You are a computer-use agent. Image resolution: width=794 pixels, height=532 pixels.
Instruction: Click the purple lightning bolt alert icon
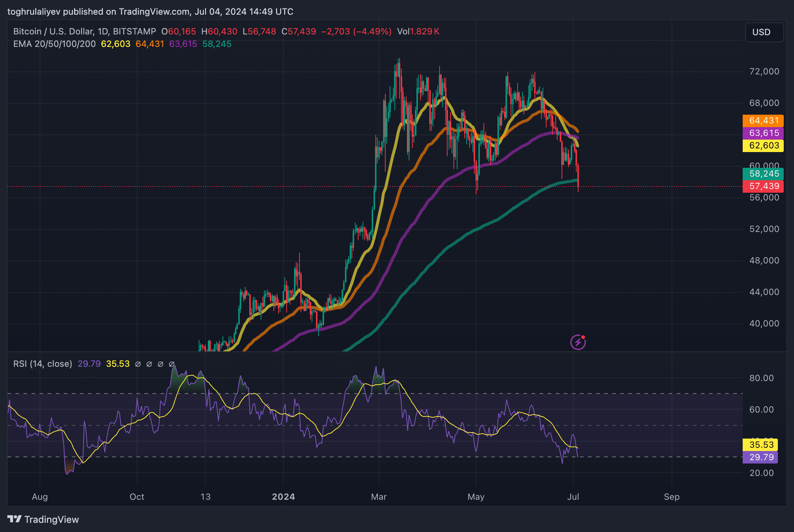pos(578,342)
